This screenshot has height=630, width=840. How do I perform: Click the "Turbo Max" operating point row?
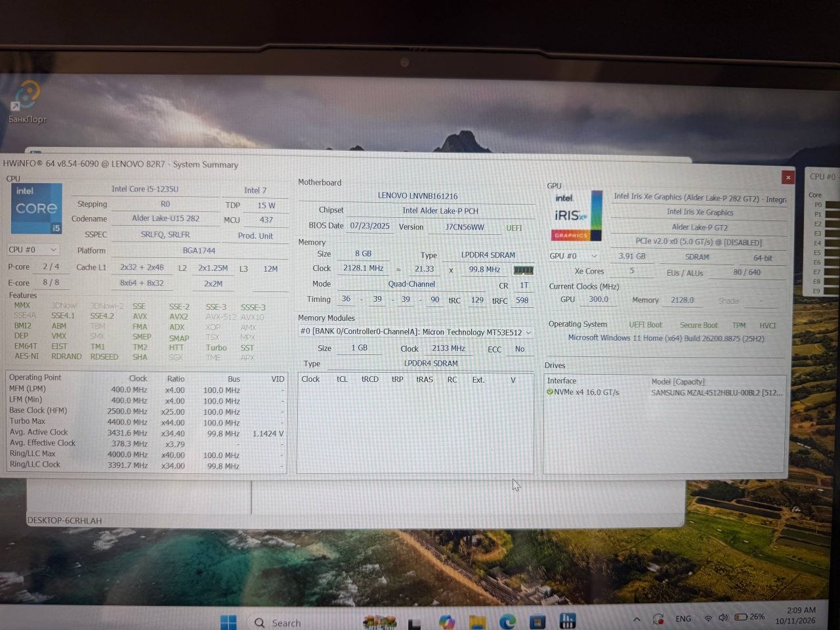click(147, 422)
